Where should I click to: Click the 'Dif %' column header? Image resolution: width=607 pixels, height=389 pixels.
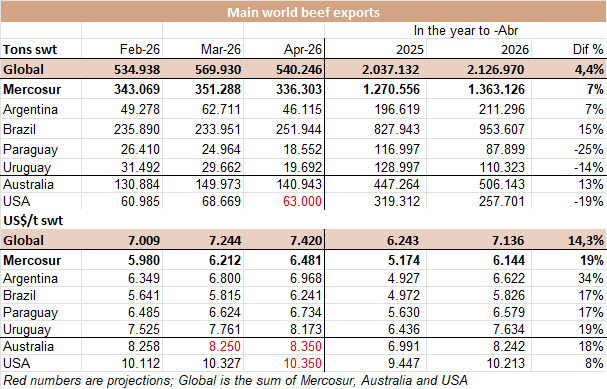point(588,49)
